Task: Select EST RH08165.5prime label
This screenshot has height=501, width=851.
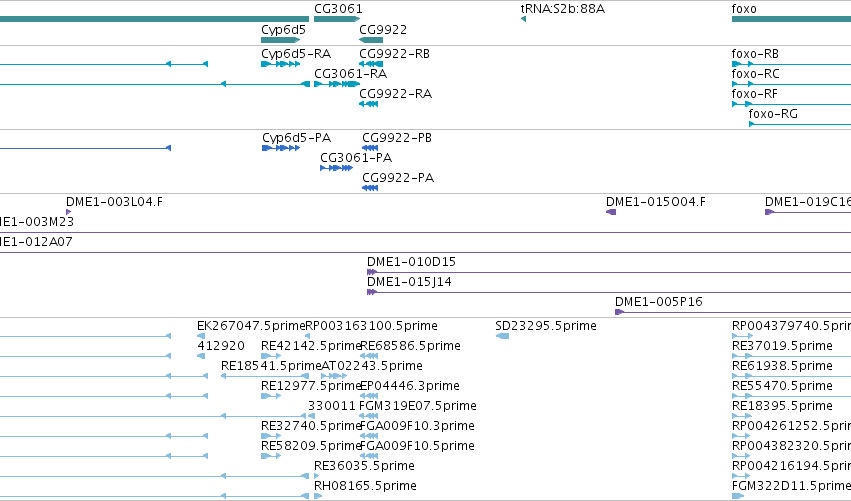Action: tap(365, 486)
